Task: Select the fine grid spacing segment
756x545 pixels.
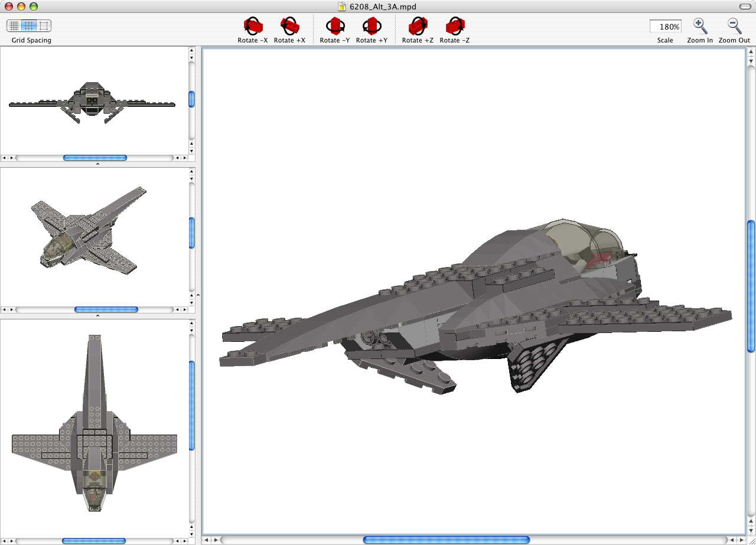Action: click(x=13, y=26)
